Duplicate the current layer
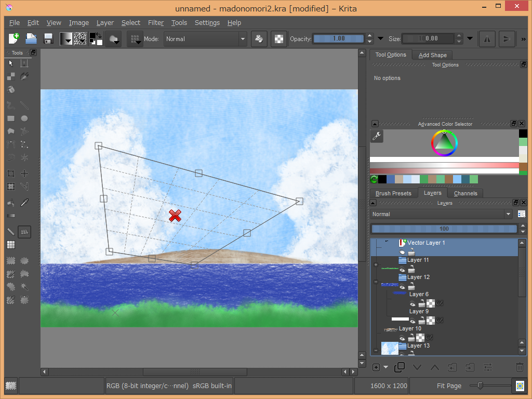Screen dimensions: 532x399 point(400,367)
